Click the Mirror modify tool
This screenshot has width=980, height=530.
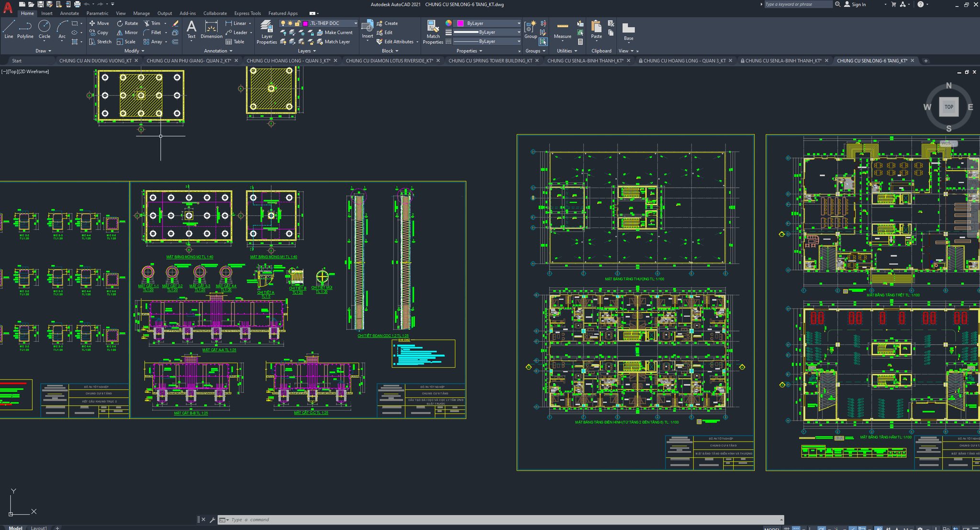(127, 33)
